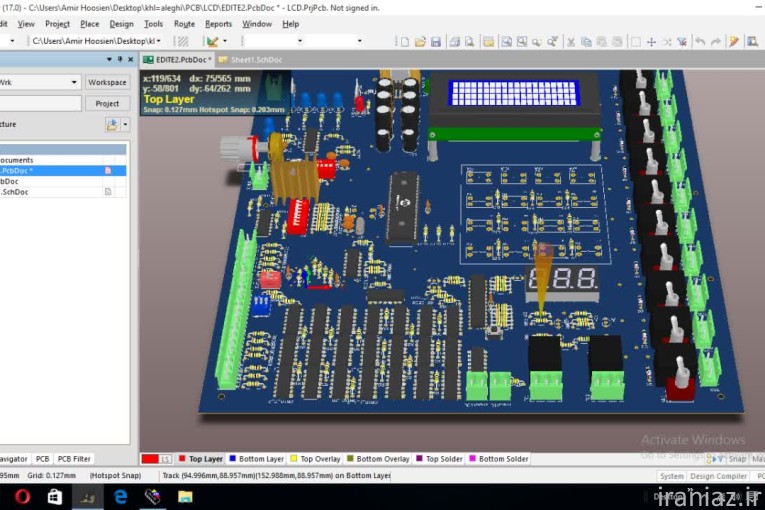Print the PCB with the printer icon
The height and width of the screenshot is (510, 765).
pos(455,42)
